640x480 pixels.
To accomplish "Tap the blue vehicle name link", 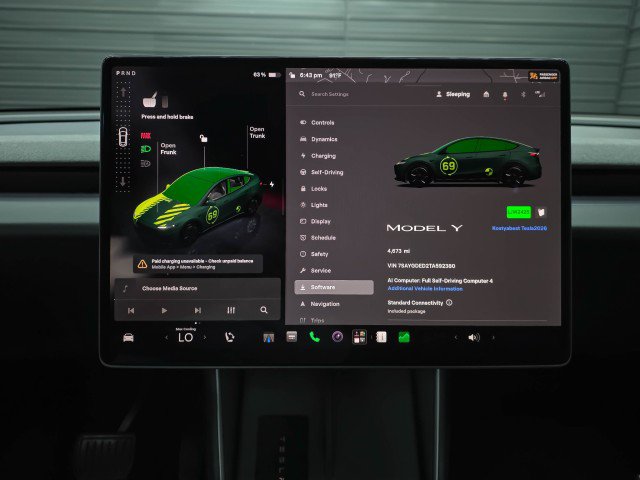I will pos(519,228).
